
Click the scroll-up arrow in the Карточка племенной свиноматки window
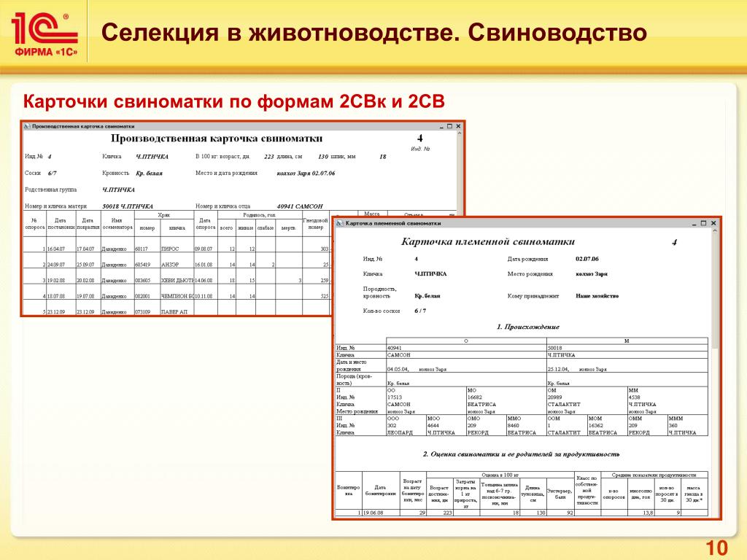(x=715, y=231)
